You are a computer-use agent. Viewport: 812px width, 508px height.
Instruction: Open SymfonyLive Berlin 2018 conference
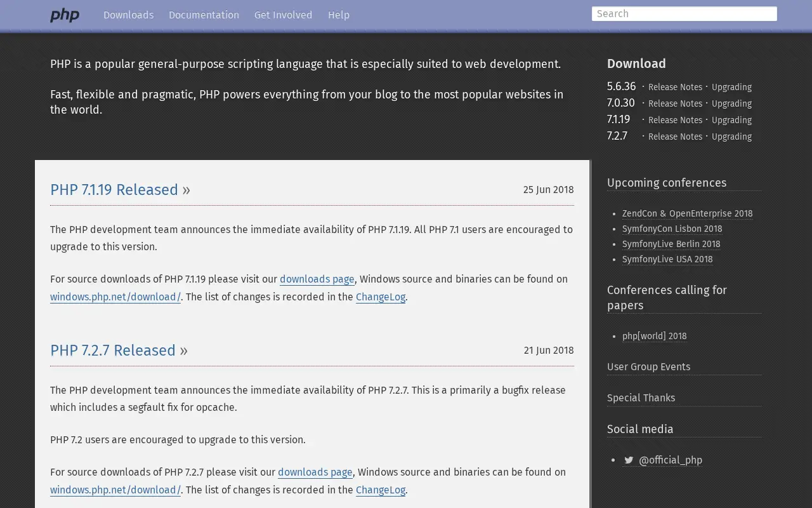[671, 244]
